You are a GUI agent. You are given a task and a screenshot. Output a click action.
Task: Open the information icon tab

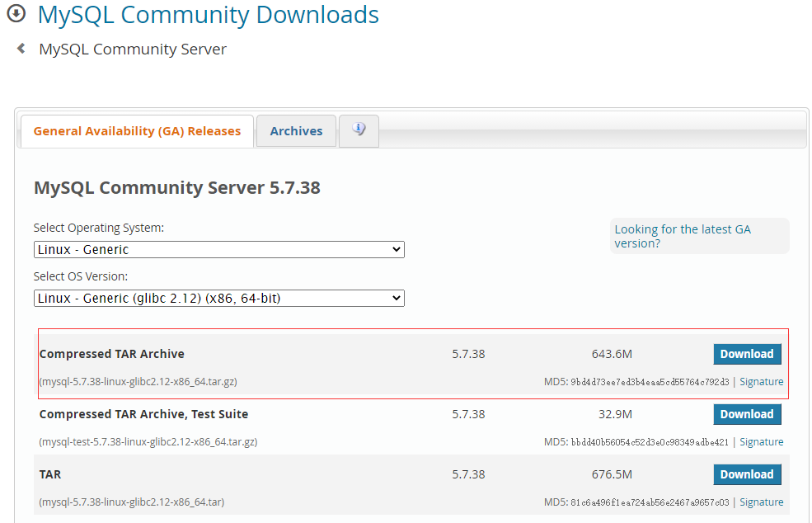[x=359, y=130]
